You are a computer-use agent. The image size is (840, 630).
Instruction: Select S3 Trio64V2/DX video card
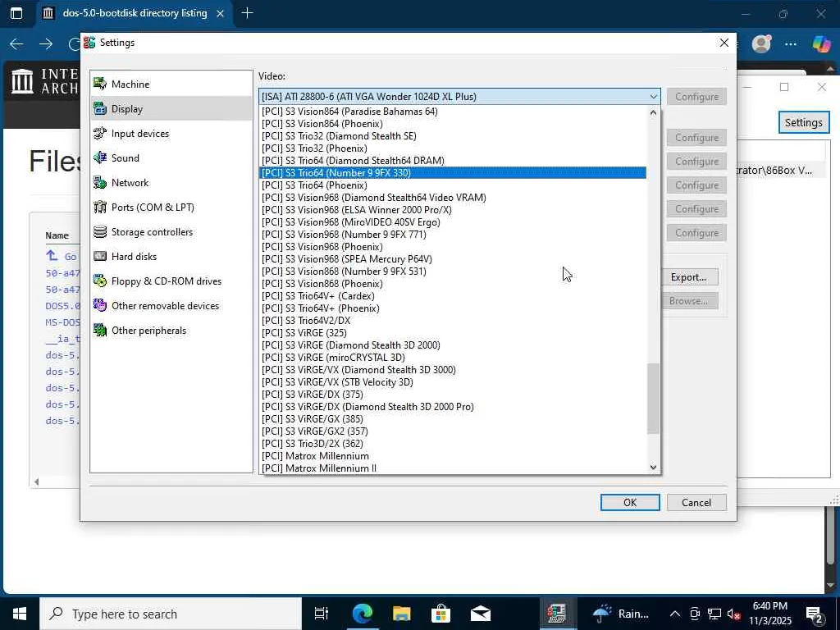coord(453,321)
